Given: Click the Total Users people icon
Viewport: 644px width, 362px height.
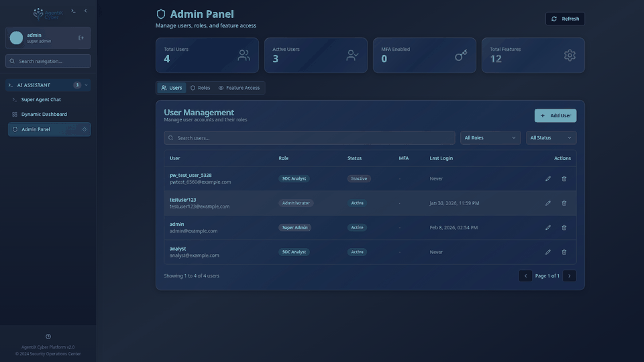Looking at the screenshot, I should click(x=244, y=56).
